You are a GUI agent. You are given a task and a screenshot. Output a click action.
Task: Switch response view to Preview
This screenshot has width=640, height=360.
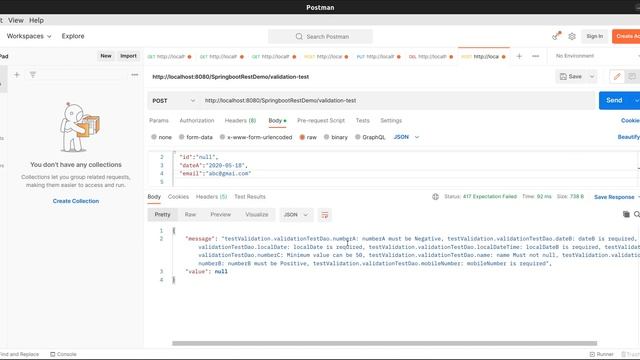(220, 215)
